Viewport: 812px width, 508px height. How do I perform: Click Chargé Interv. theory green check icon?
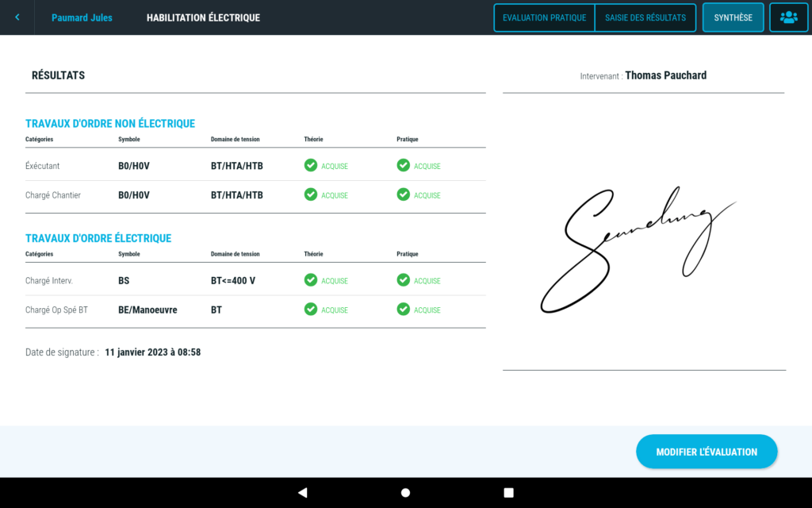[x=311, y=280]
